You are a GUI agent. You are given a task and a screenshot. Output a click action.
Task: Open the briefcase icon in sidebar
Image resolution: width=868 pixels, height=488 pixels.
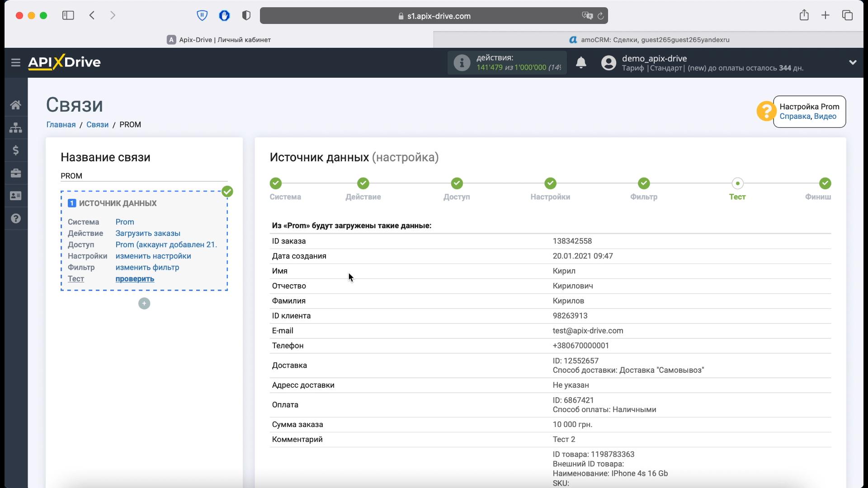pos(16,173)
